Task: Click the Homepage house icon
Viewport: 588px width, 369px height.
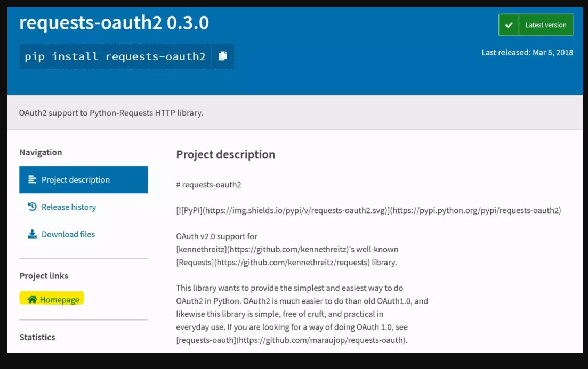Action: click(x=32, y=299)
